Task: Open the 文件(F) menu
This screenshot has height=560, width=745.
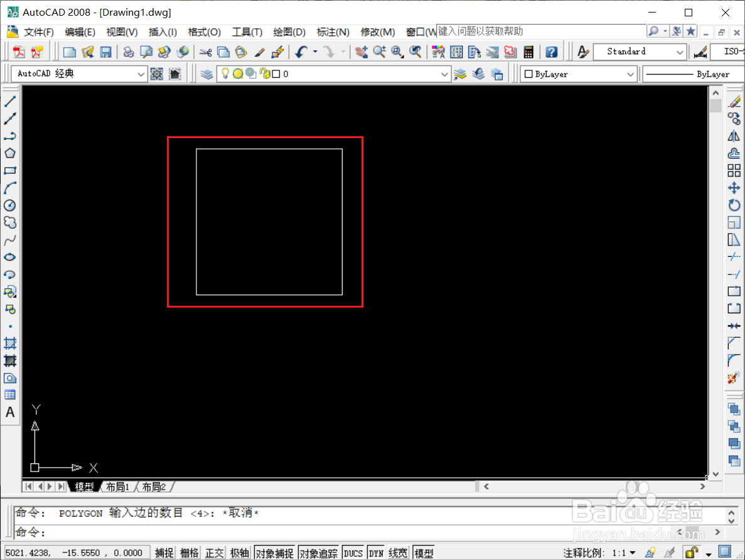Action: point(38,32)
